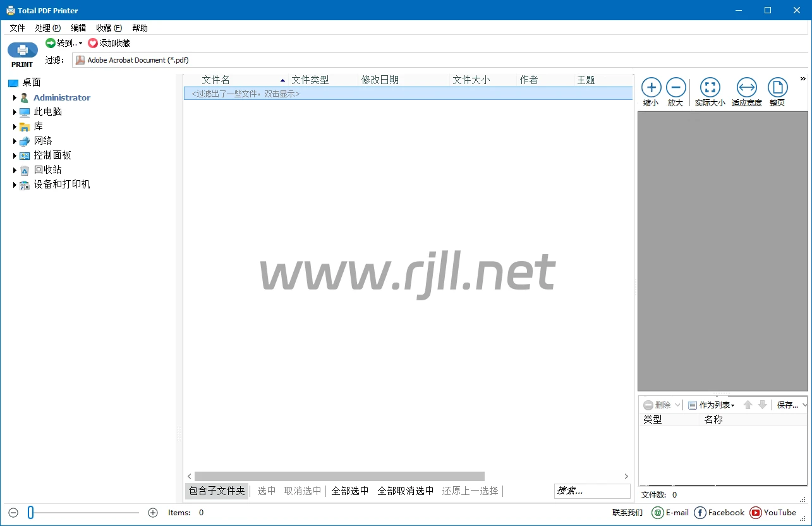This screenshot has width=812, height=526.
Task: Open the 帮助 menu
Action: [x=140, y=28]
